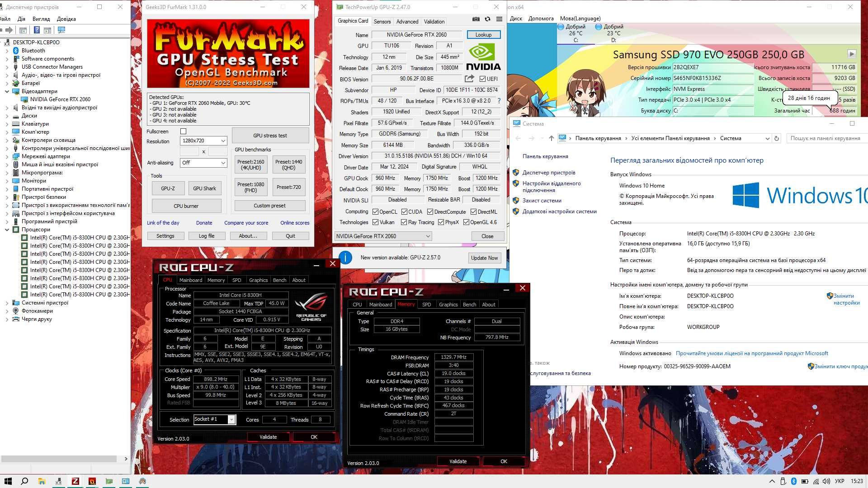The height and width of the screenshot is (488, 868).
Task: Click the custom resolution width field in FurMark
Action: tap(189, 151)
